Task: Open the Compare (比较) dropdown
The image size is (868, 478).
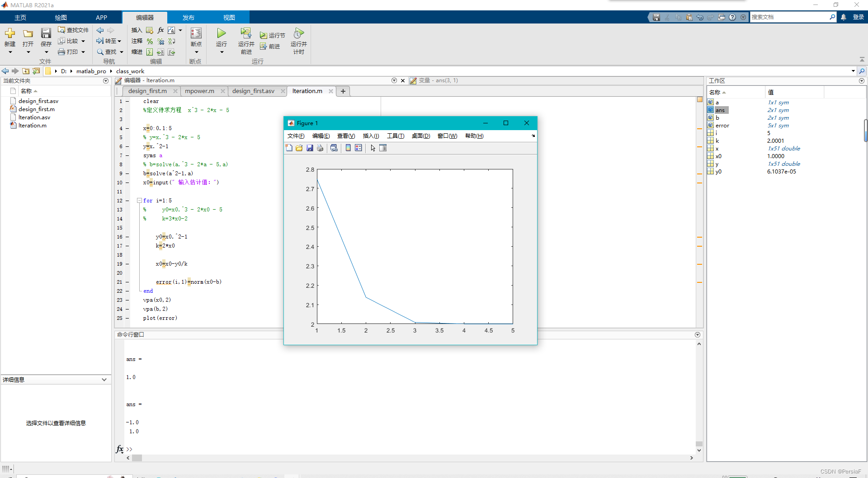Action: (x=83, y=41)
